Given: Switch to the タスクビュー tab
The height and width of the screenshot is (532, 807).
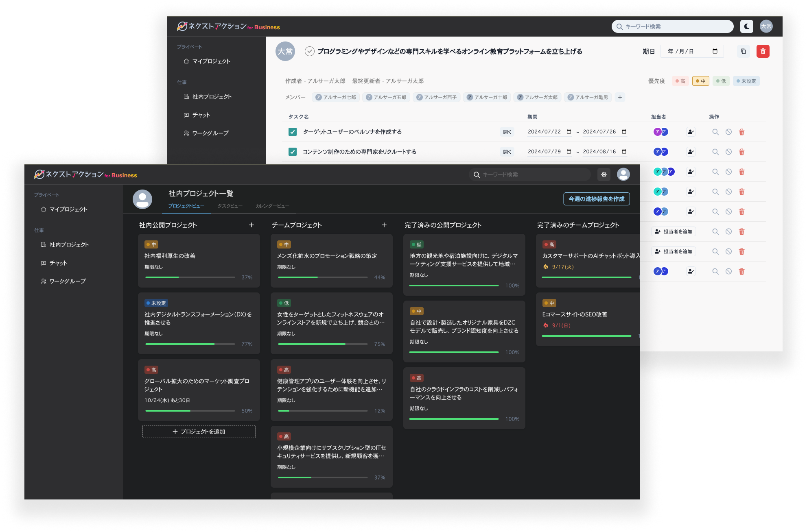Looking at the screenshot, I should pos(230,206).
